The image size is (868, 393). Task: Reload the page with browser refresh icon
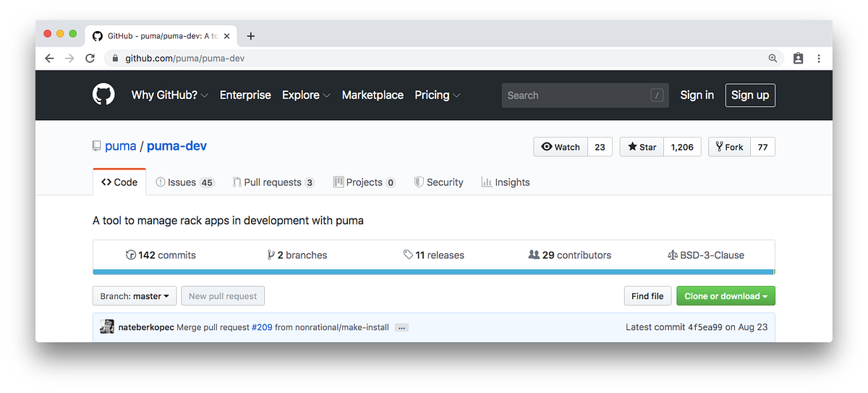point(90,58)
